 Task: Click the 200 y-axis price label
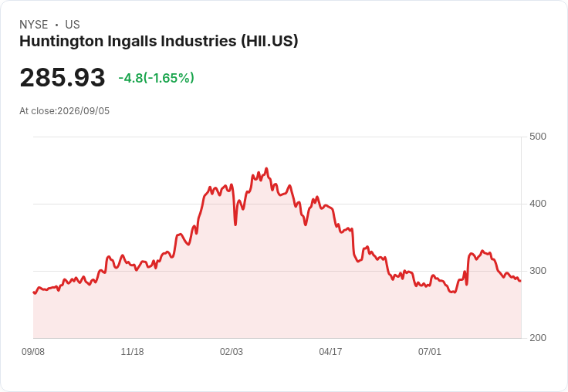coord(538,338)
